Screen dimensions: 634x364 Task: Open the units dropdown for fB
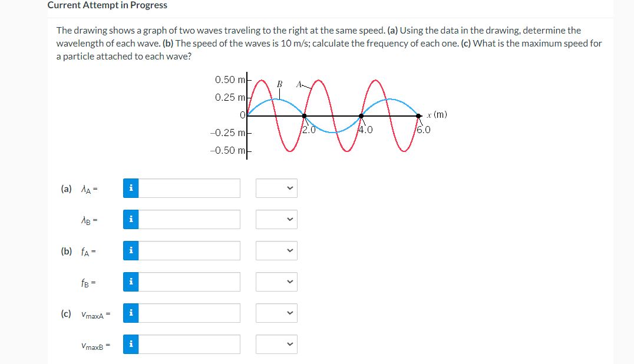tap(276, 282)
